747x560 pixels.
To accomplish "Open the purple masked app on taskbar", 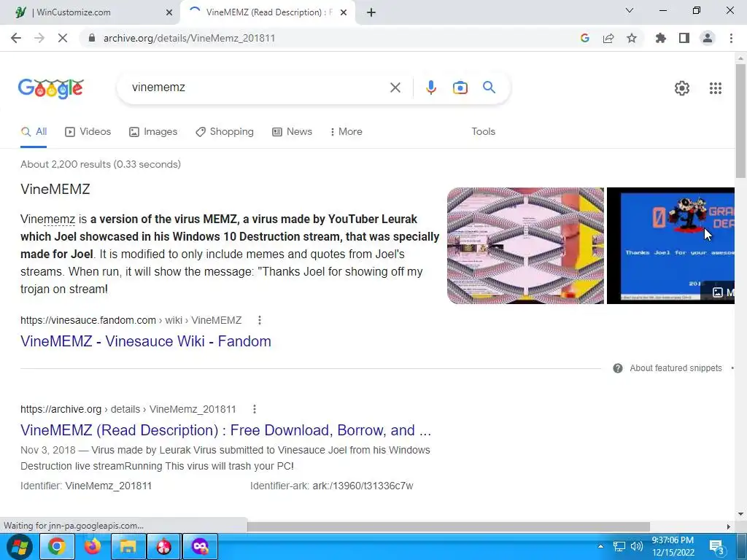I will [x=200, y=546].
